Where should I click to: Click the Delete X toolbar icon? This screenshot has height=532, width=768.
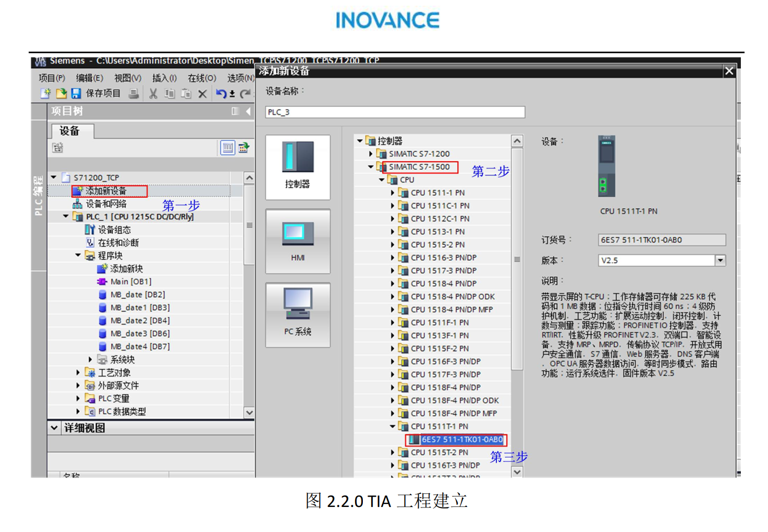(202, 94)
